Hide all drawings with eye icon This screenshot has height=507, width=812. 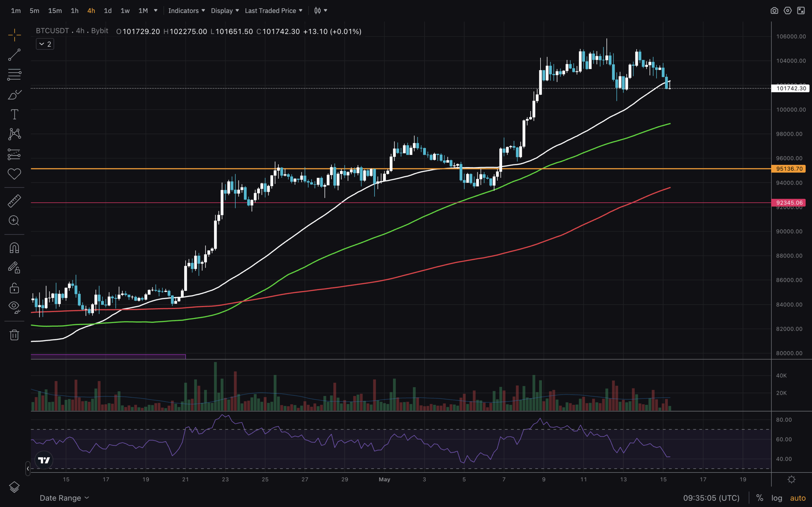14,307
